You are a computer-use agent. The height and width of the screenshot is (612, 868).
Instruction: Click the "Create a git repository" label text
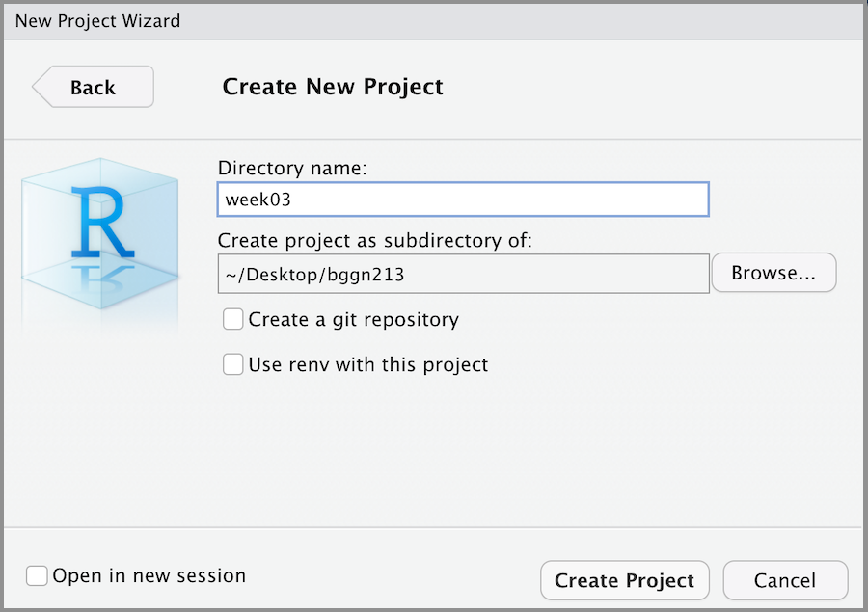[x=353, y=319]
